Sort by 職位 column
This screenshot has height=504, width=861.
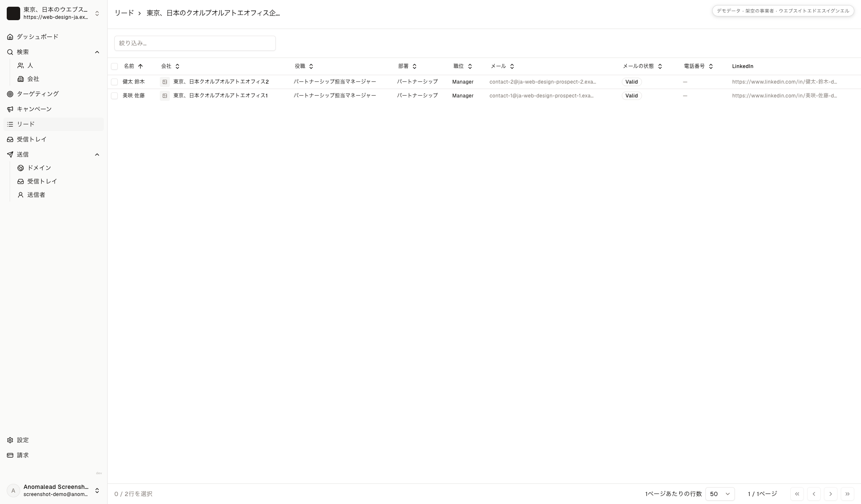[463, 66]
